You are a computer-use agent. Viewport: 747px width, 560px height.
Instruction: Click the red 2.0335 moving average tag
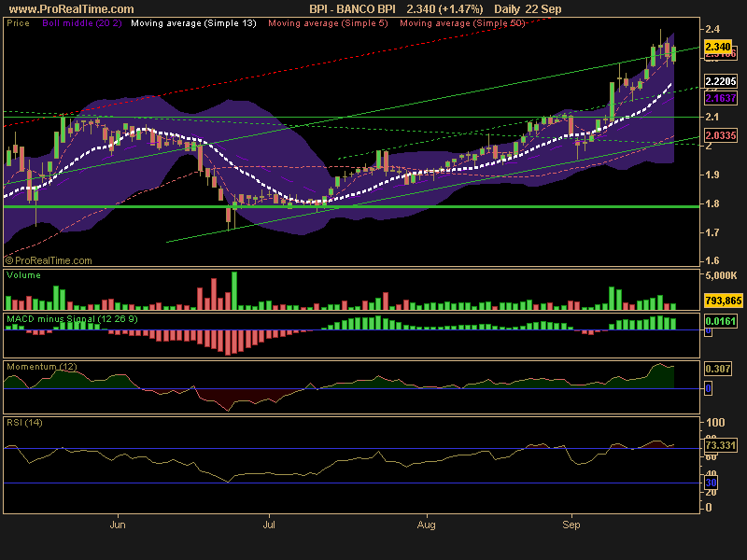coord(721,135)
